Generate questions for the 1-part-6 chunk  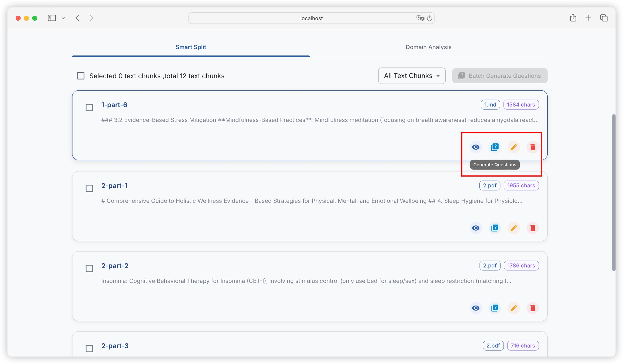click(495, 147)
